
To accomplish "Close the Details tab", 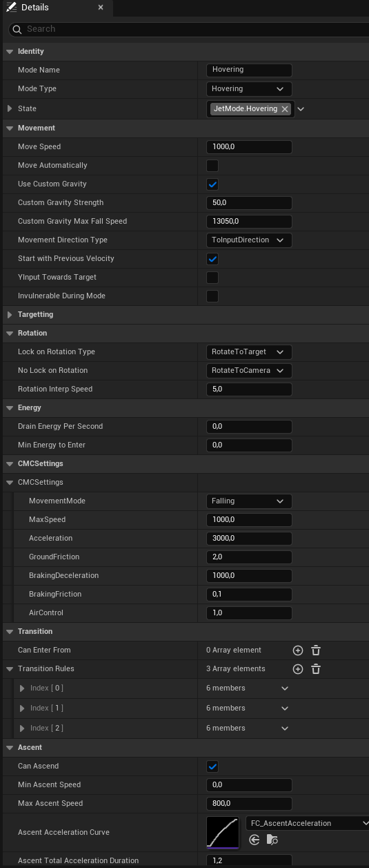I will tap(101, 8).
